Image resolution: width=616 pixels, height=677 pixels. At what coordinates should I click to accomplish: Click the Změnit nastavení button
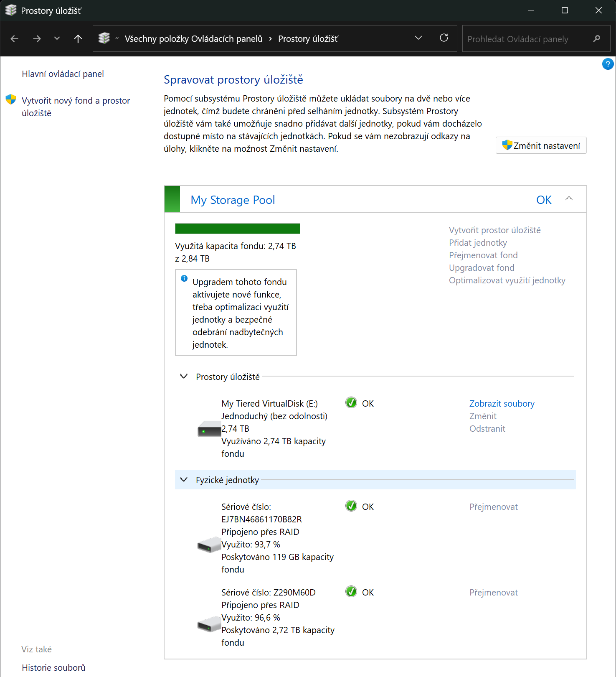[x=541, y=145]
